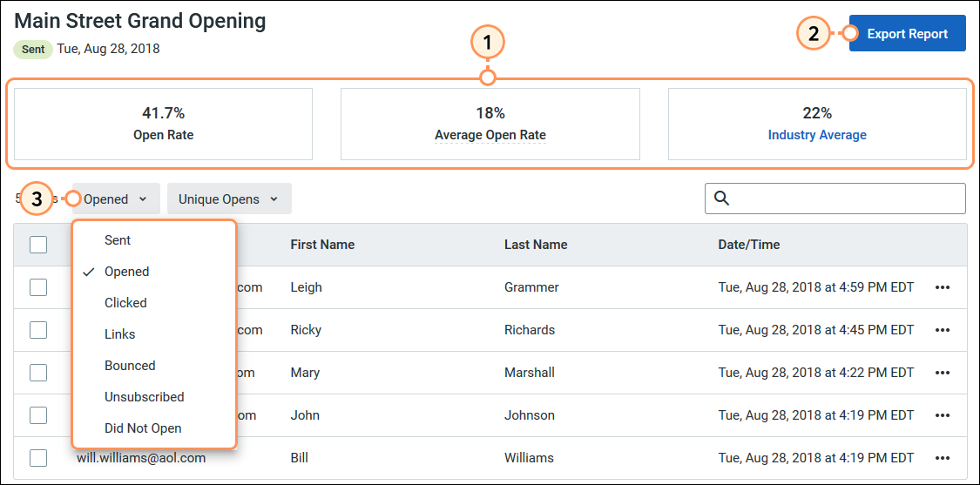The height and width of the screenshot is (485, 980).
Task: Click the magnifying glass search icon
Action: point(721,199)
